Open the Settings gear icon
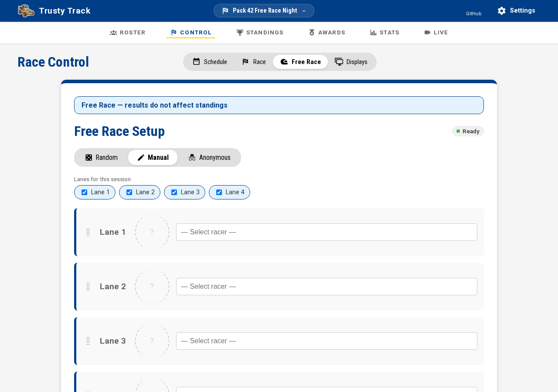558x392 pixels. [502, 11]
